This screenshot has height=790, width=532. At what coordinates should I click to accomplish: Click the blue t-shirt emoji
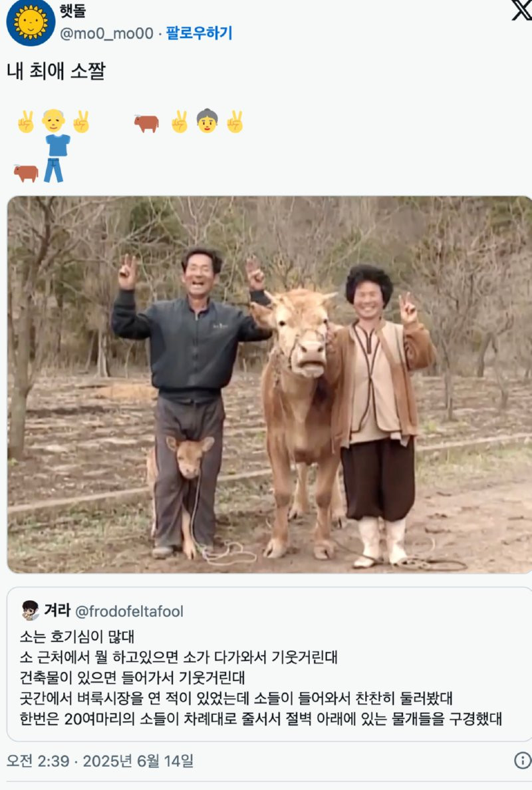pos(58,145)
